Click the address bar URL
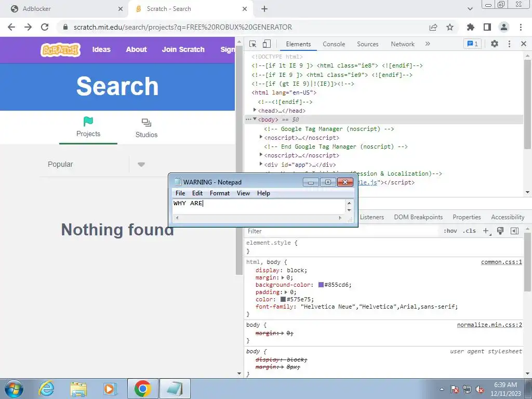This screenshot has height=399, width=532. pyautogui.click(x=182, y=27)
